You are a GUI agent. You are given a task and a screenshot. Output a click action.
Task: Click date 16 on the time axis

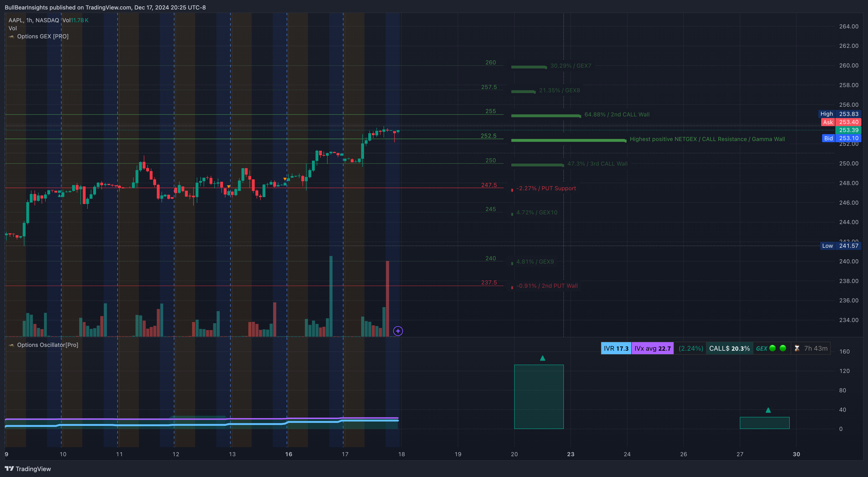point(289,455)
